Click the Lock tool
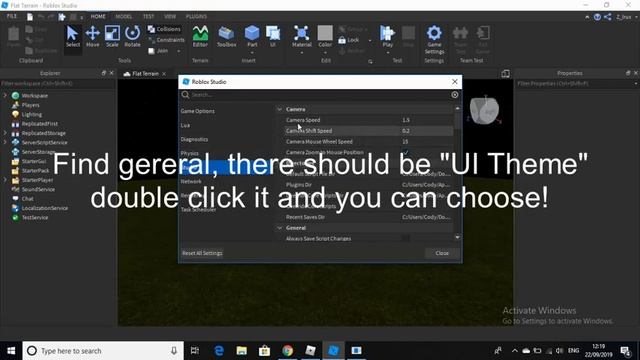640x360 pixels. 349,40
